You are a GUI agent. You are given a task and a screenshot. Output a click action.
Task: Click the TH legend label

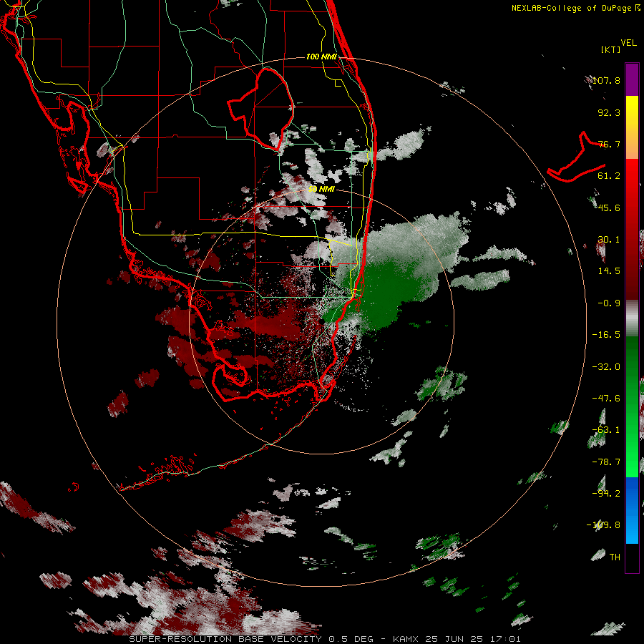point(615,557)
